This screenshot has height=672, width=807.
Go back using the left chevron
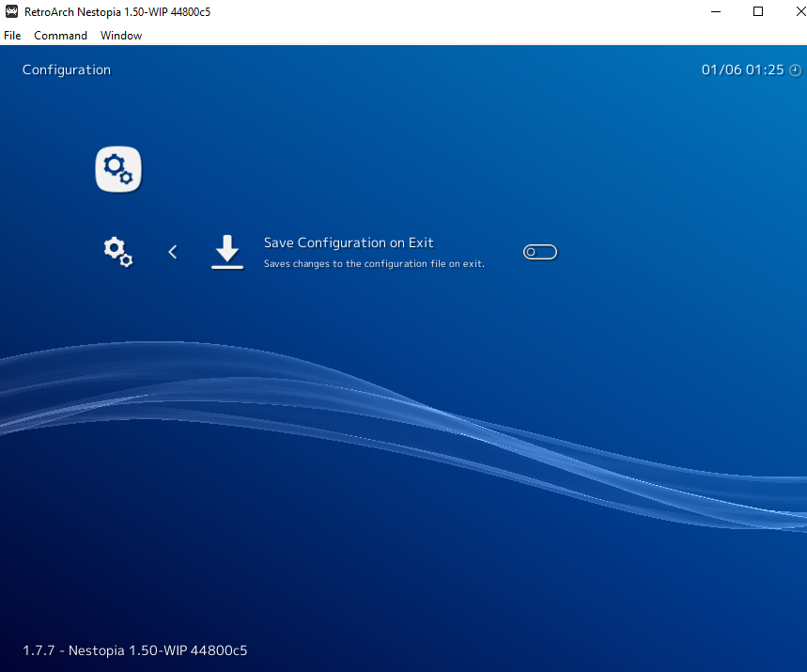[173, 252]
